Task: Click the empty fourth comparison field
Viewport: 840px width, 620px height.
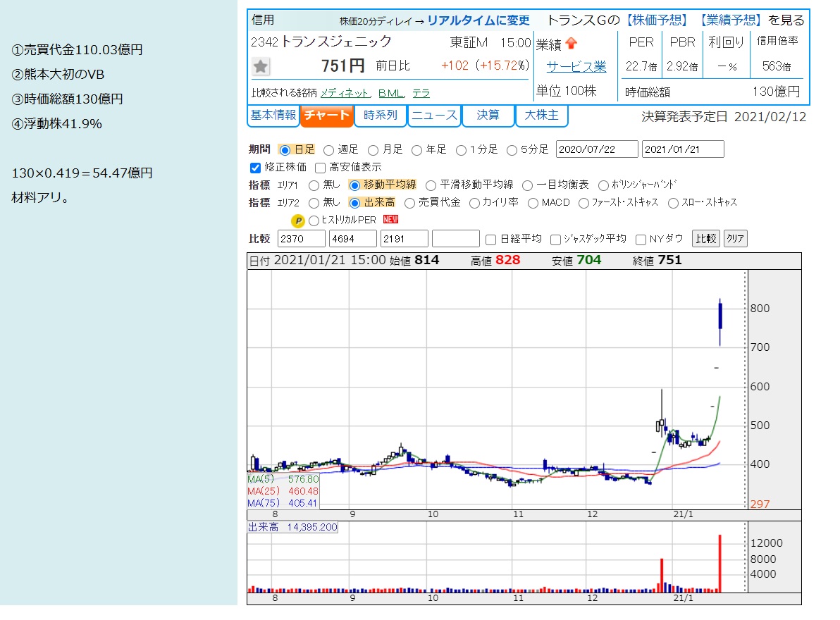Action: [x=456, y=239]
